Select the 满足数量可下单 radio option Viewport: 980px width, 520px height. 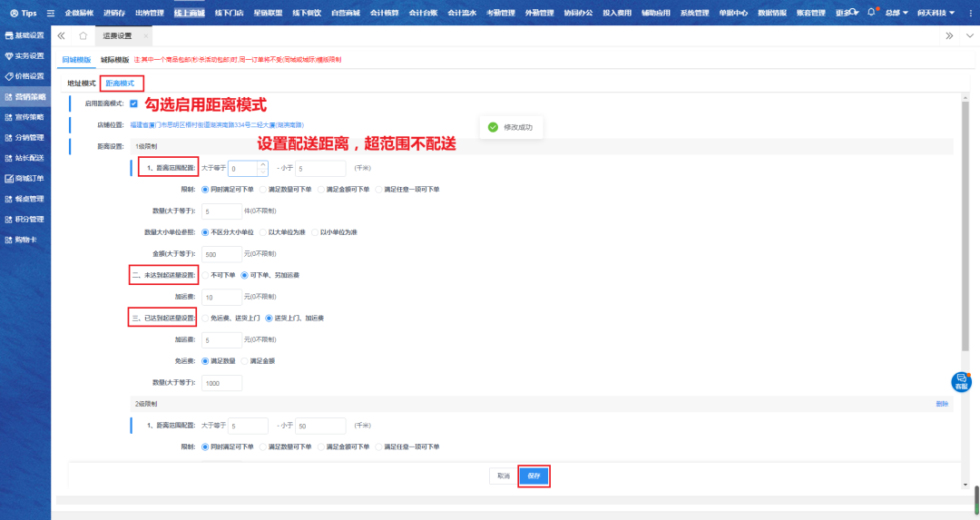[264, 190]
